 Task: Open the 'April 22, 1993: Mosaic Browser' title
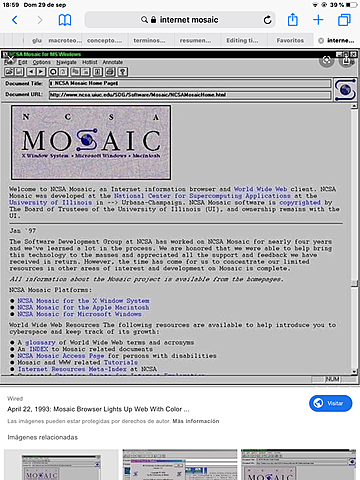tap(98, 409)
